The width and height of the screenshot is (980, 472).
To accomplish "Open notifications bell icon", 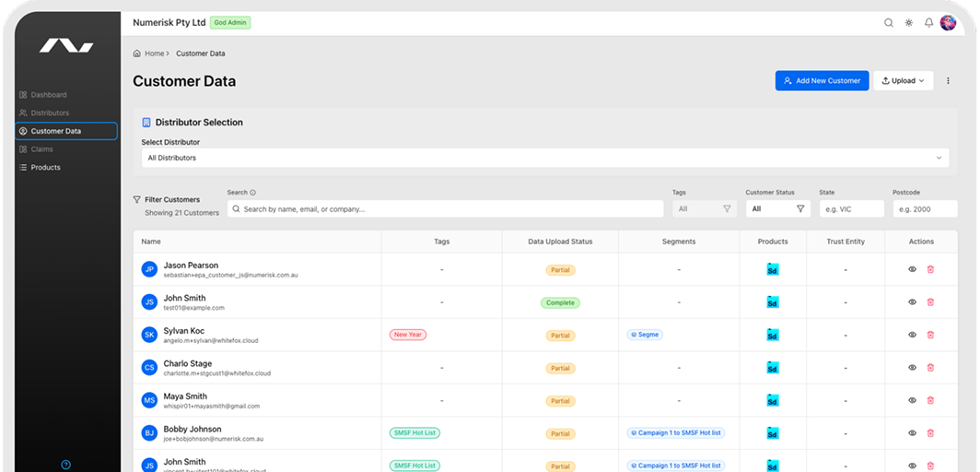I will coord(928,23).
